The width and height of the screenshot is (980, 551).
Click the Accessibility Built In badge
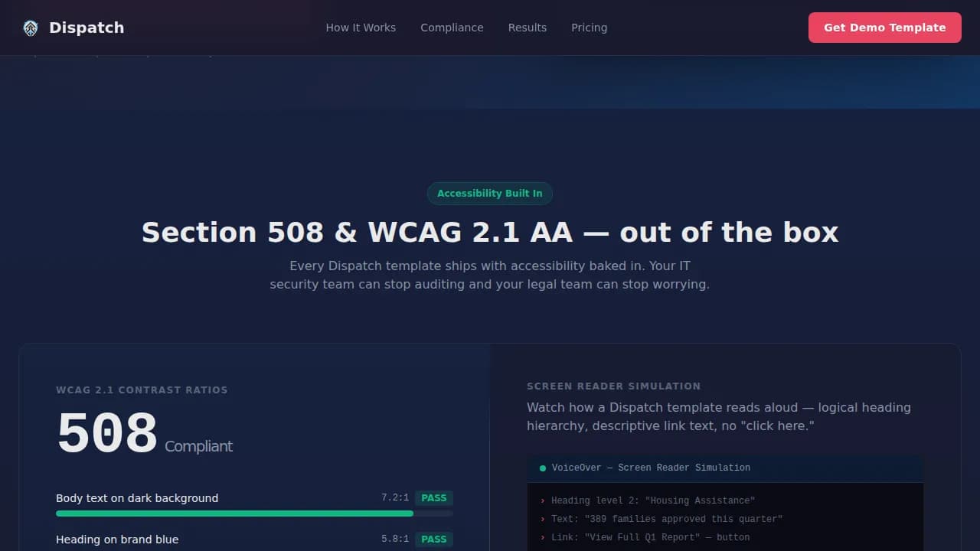point(490,194)
